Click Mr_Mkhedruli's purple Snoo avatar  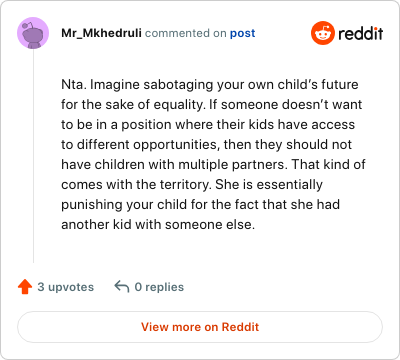33,33
